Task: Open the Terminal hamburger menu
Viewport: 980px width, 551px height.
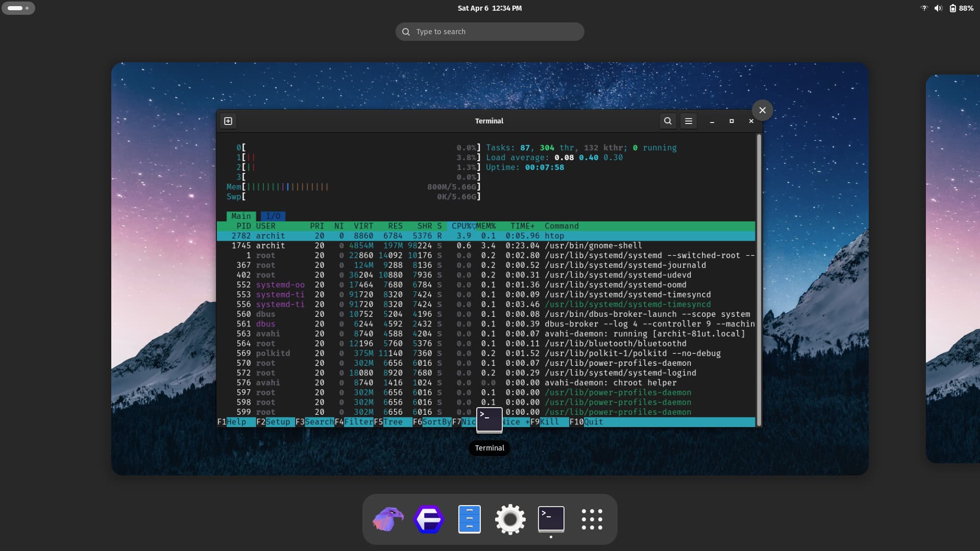Action: [689, 121]
